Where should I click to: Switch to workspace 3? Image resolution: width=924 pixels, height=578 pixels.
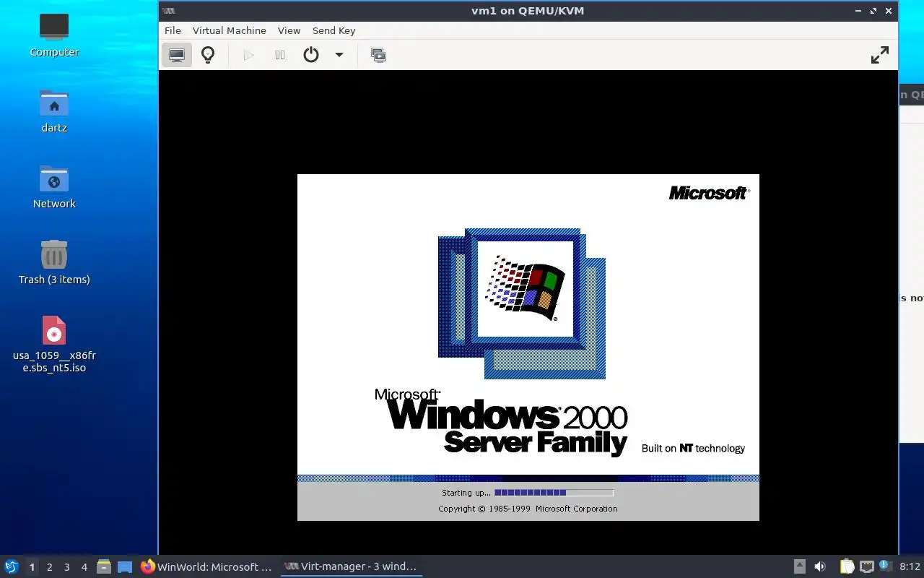(x=66, y=567)
